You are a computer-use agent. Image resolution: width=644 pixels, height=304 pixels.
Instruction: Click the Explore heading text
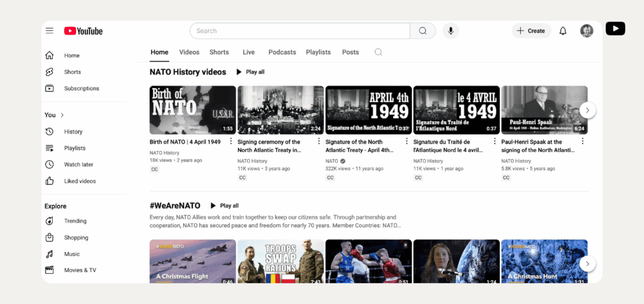55,206
